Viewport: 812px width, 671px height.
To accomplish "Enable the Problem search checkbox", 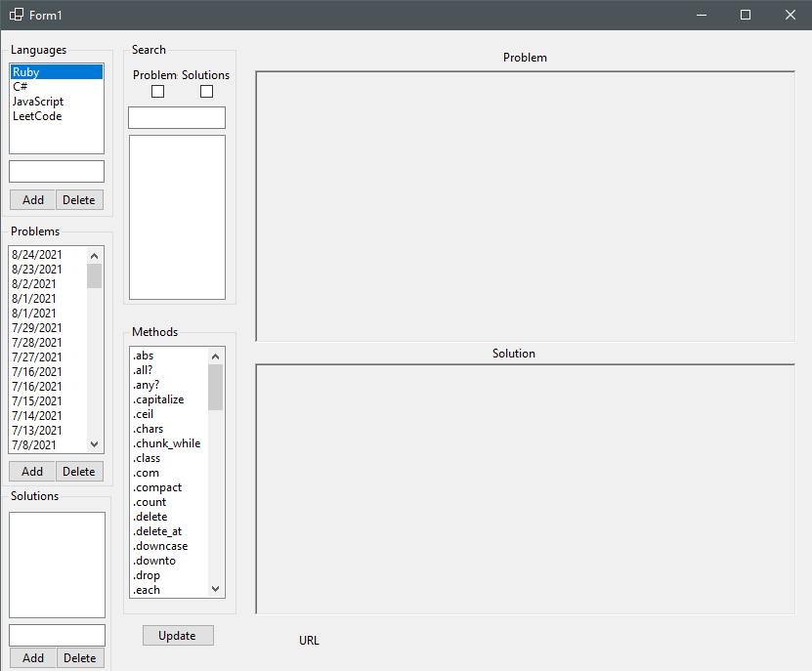I will [157, 92].
